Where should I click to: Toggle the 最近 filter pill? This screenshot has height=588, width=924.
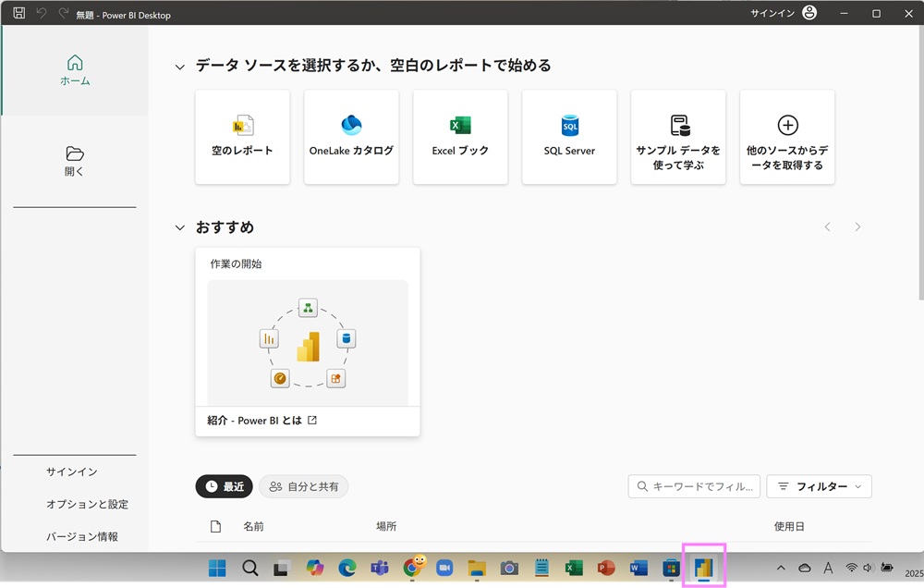coord(224,486)
